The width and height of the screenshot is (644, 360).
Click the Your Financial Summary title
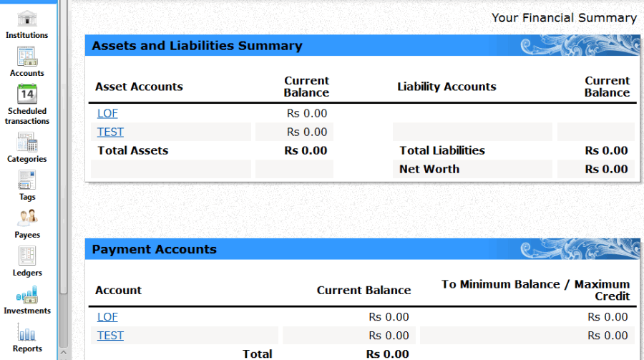[564, 18]
